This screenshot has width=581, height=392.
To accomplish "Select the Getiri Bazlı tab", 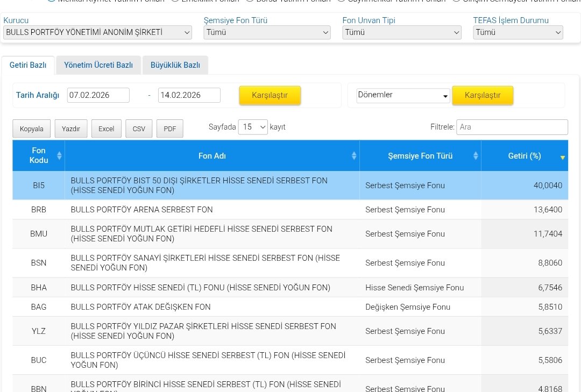I will point(28,65).
